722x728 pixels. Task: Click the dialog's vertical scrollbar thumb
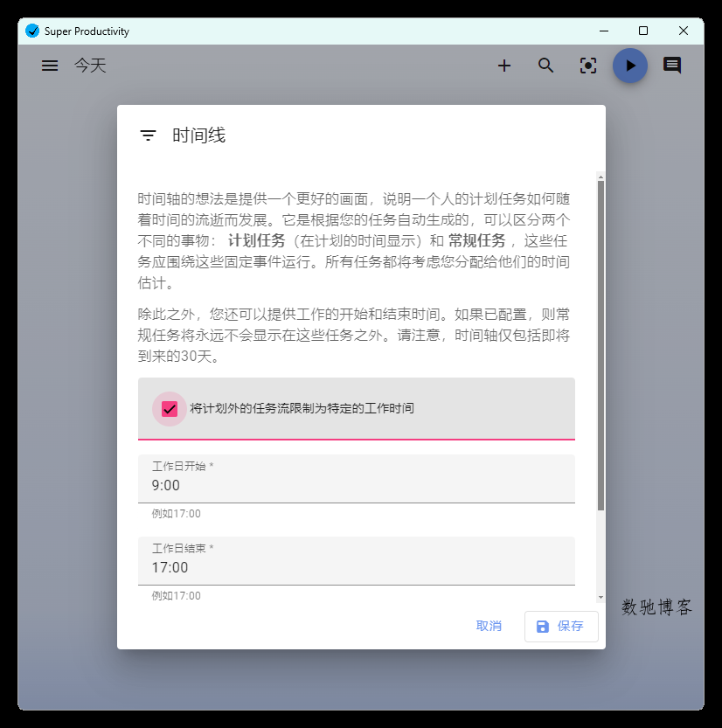tap(601, 346)
